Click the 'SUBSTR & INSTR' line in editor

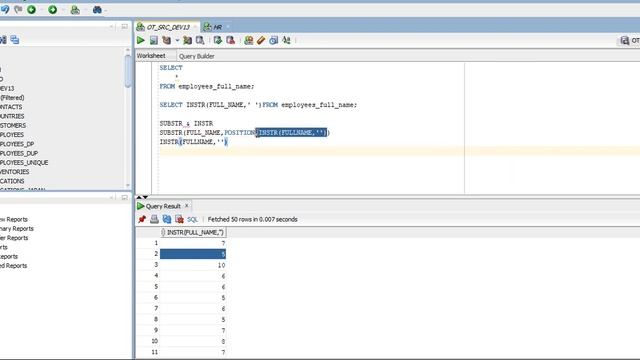pyautogui.click(x=186, y=123)
